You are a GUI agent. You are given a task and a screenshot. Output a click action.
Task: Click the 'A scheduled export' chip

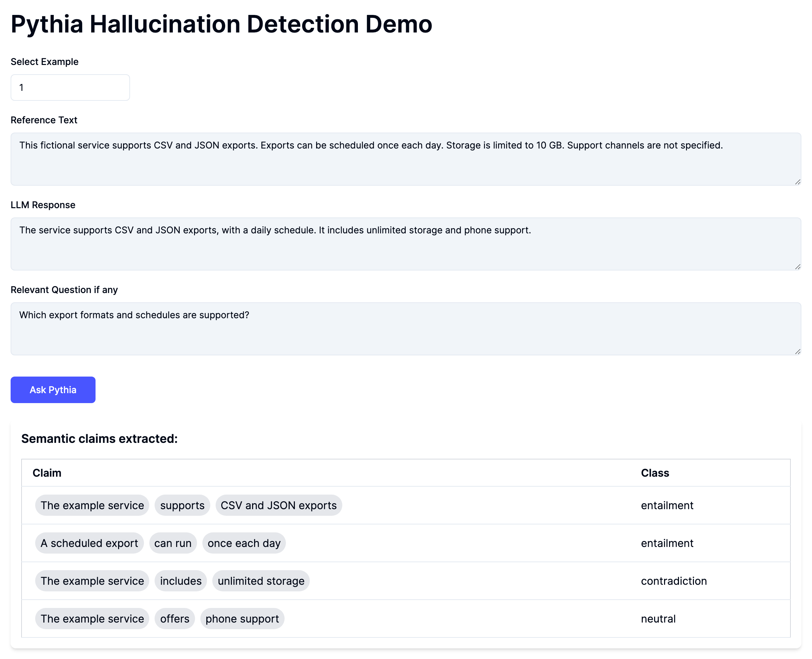point(89,543)
